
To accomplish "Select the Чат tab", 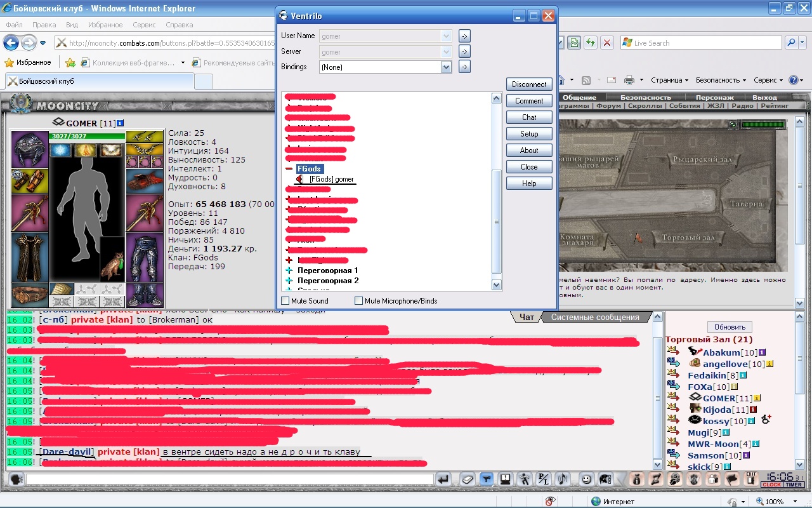I will 527,317.
